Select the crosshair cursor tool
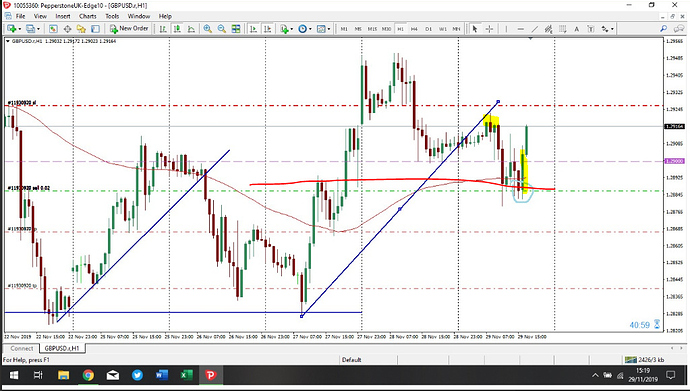The height and width of the screenshot is (391, 690). coord(489,29)
